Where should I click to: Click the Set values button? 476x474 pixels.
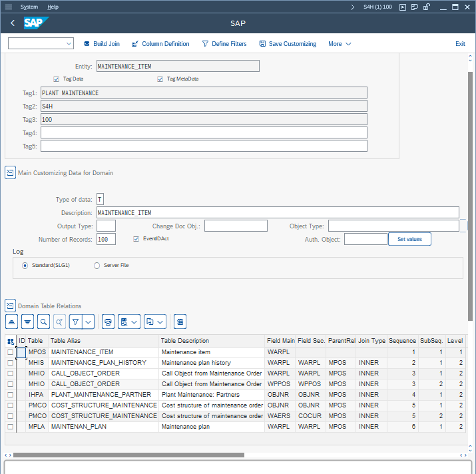(409, 239)
